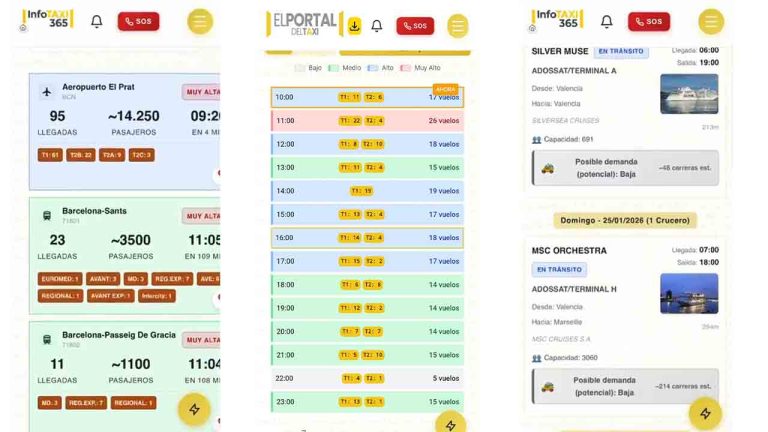The image size is (768, 432).
Task: Open the MSC Orchestra ship photo
Action: coord(689,293)
